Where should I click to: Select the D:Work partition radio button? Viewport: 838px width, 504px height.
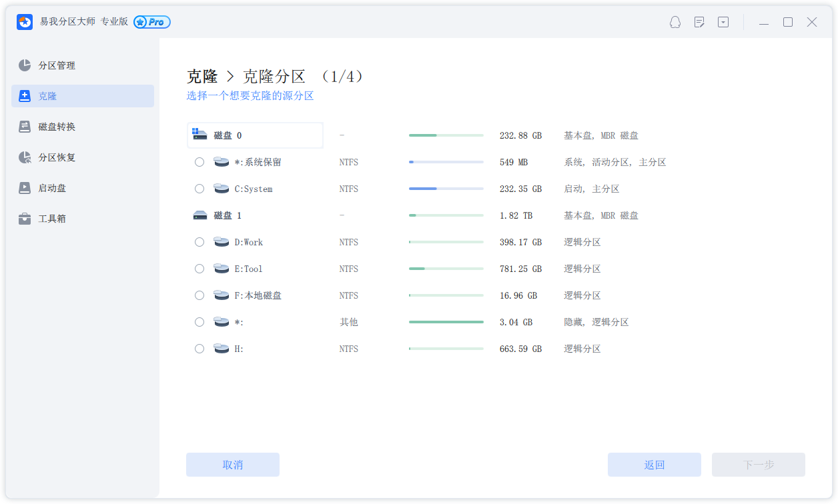click(199, 242)
